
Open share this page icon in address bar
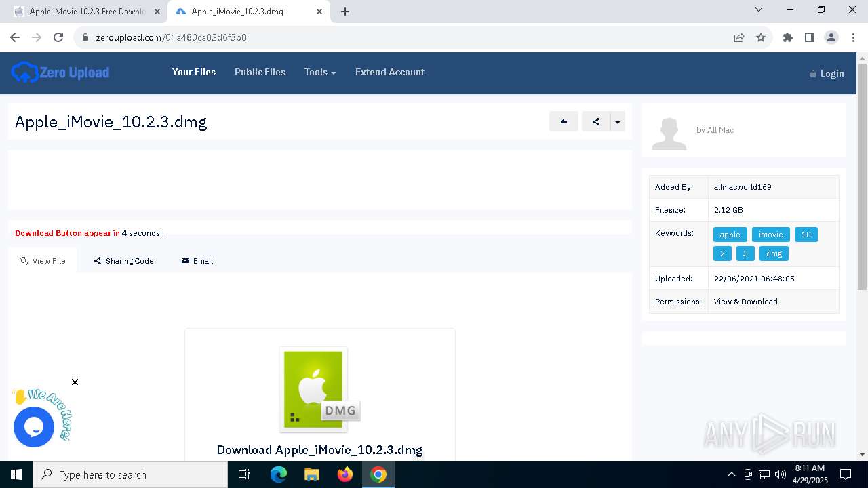[739, 37]
